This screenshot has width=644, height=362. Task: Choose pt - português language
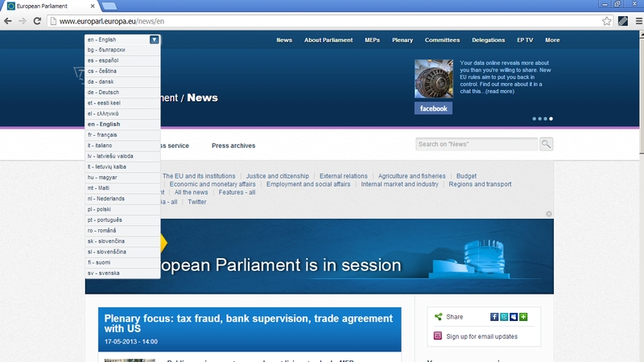pyautogui.click(x=122, y=220)
